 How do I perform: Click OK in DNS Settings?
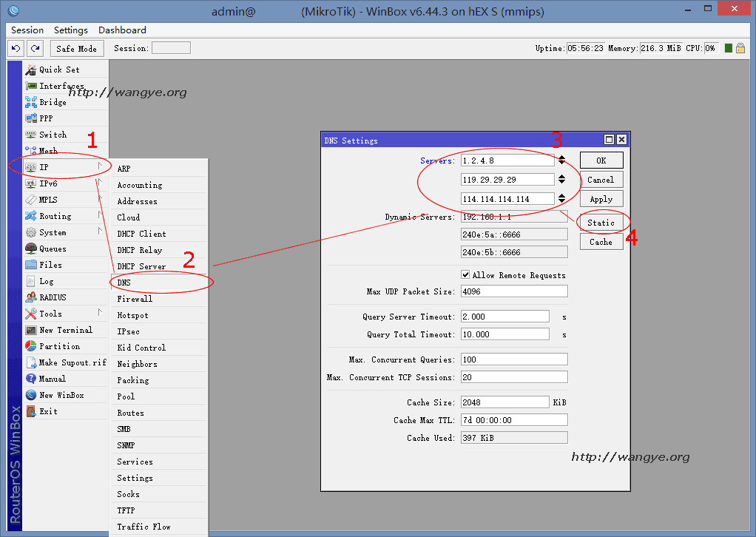click(x=601, y=161)
